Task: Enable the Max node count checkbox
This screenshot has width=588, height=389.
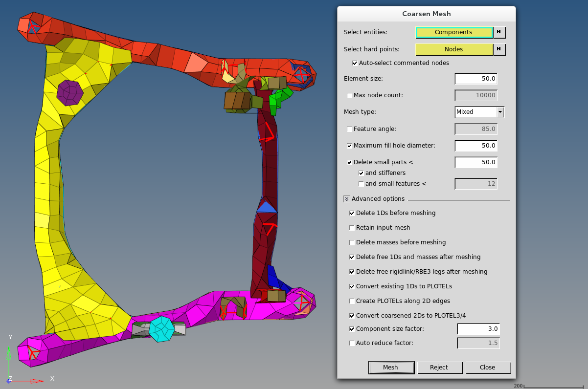Action: (x=349, y=95)
